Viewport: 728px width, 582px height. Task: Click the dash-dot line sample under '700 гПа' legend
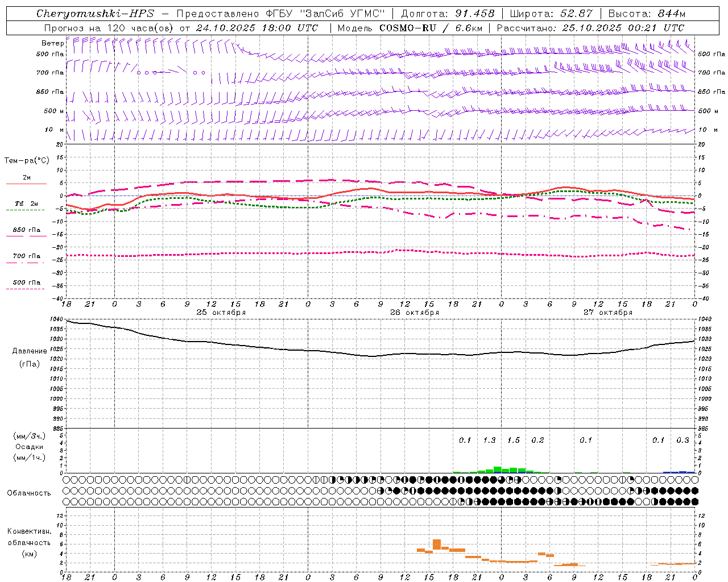click(25, 263)
